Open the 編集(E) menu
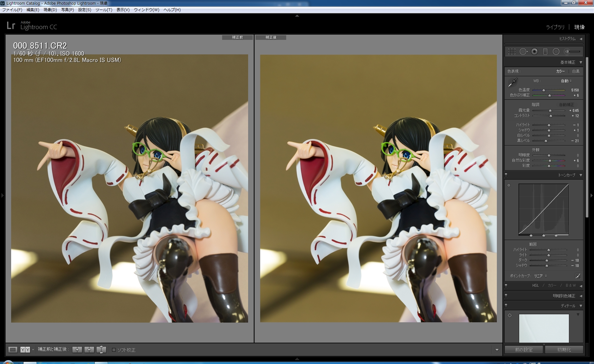The image size is (594, 364). 33,10
